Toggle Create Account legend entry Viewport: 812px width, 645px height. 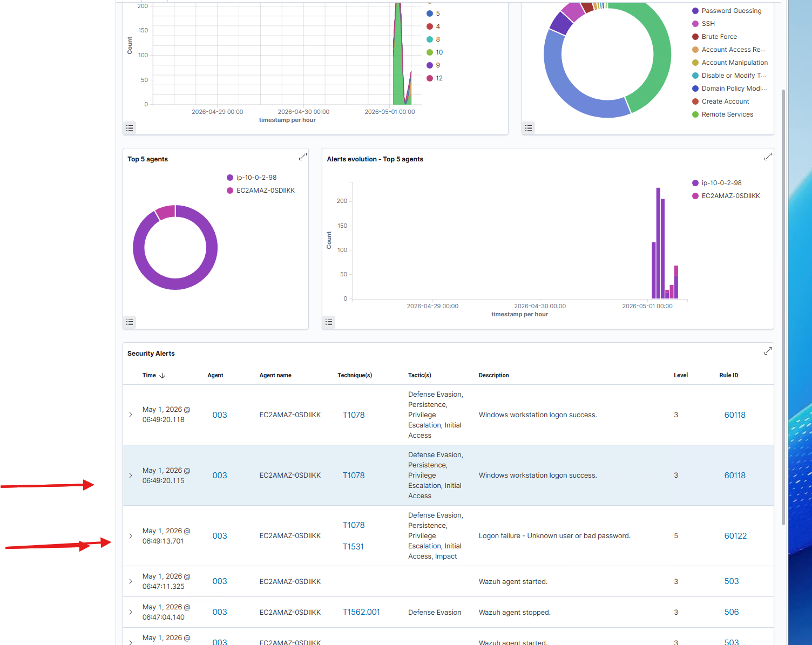click(721, 101)
